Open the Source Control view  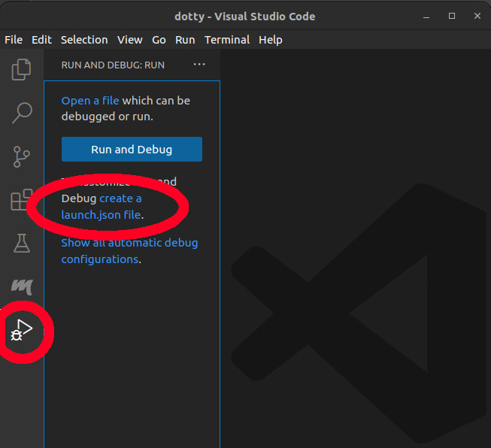pos(22,156)
